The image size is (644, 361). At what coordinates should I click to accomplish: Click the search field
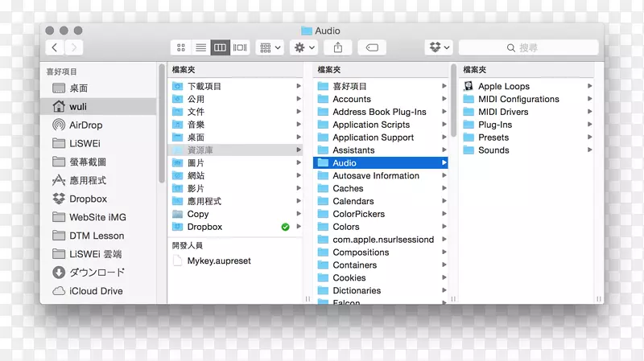point(528,47)
